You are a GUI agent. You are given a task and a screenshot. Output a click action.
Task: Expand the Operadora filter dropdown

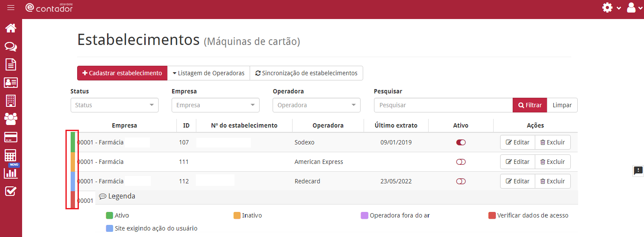coord(316,105)
